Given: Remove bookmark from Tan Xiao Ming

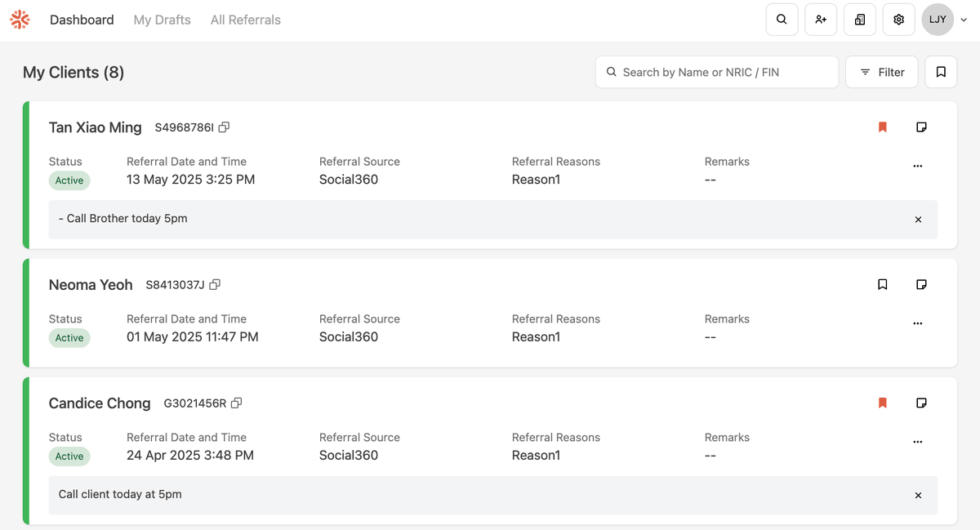Looking at the screenshot, I should [x=882, y=127].
